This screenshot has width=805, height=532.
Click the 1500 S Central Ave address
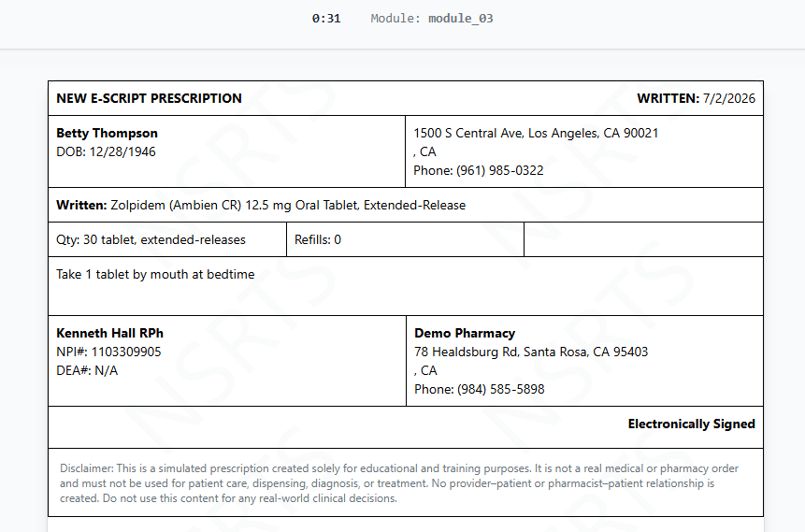[536, 133]
